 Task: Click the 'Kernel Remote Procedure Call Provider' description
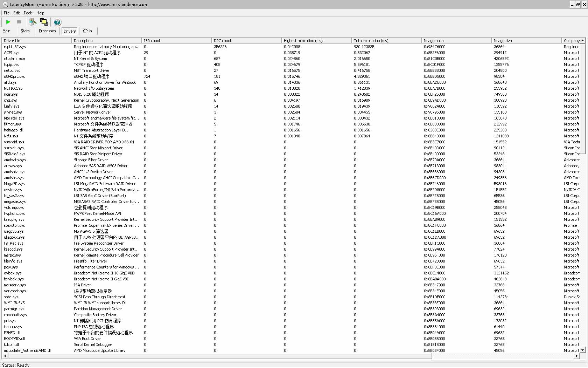[x=106, y=255]
